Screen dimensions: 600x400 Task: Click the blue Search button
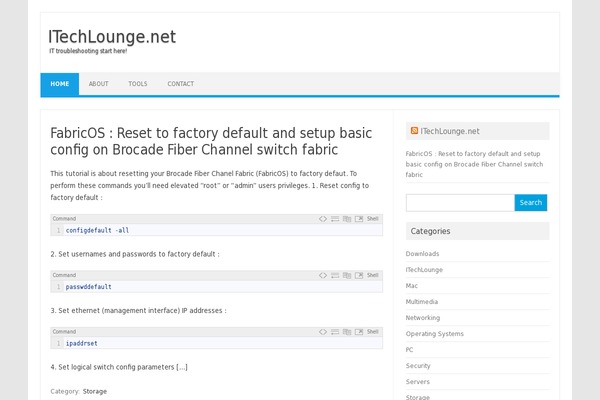[x=531, y=202]
